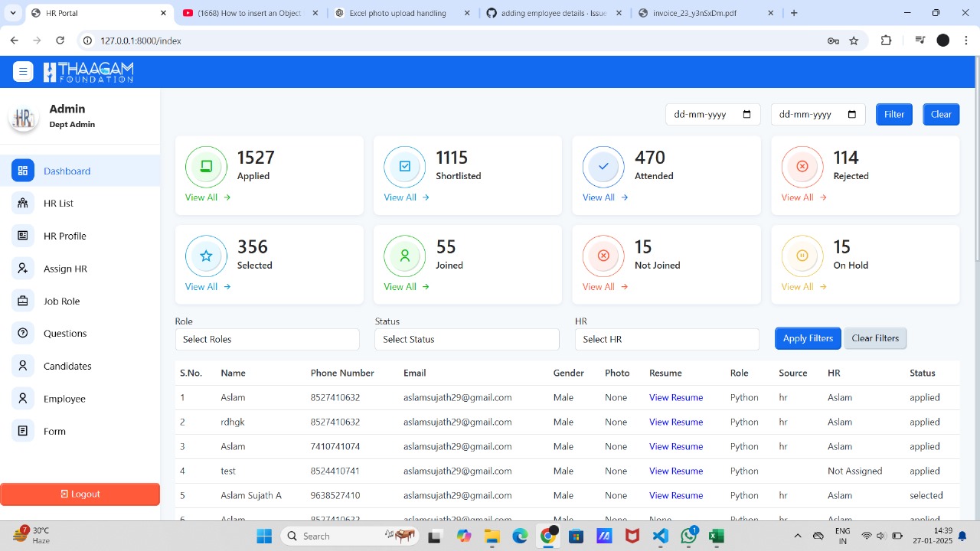Viewport: 980px width, 551px height.
Task: Open Dashboard in the sidebar
Action: click(x=80, y=171)
